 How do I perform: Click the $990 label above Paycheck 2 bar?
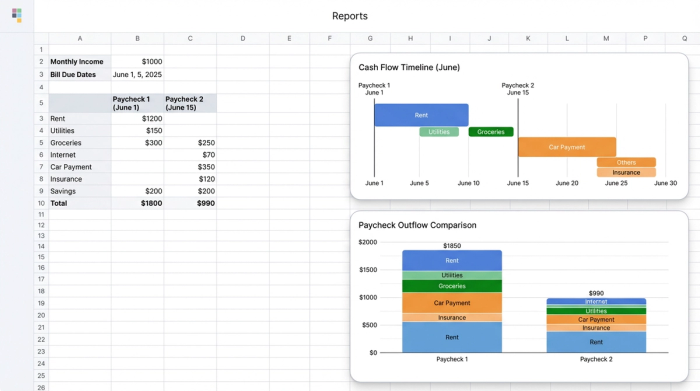pyautogui.click(x=596, y=293)
